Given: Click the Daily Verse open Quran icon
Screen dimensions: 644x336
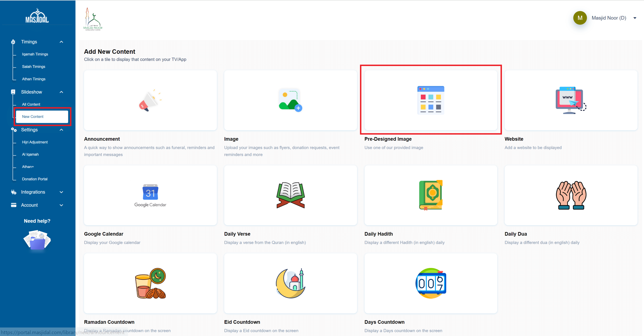Looking at the screenshot, I should (x=290, y=195).
